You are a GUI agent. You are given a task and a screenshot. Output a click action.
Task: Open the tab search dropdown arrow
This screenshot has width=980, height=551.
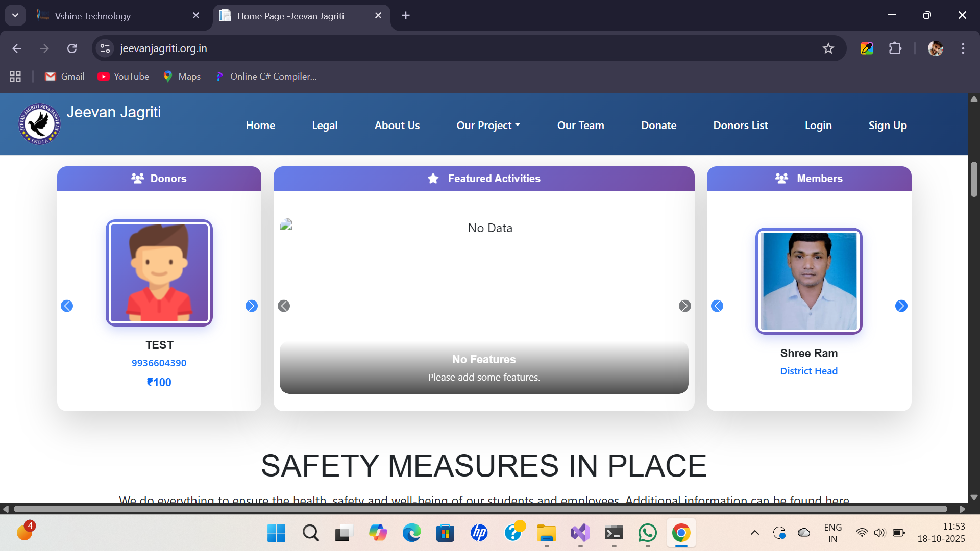[15, 15]
